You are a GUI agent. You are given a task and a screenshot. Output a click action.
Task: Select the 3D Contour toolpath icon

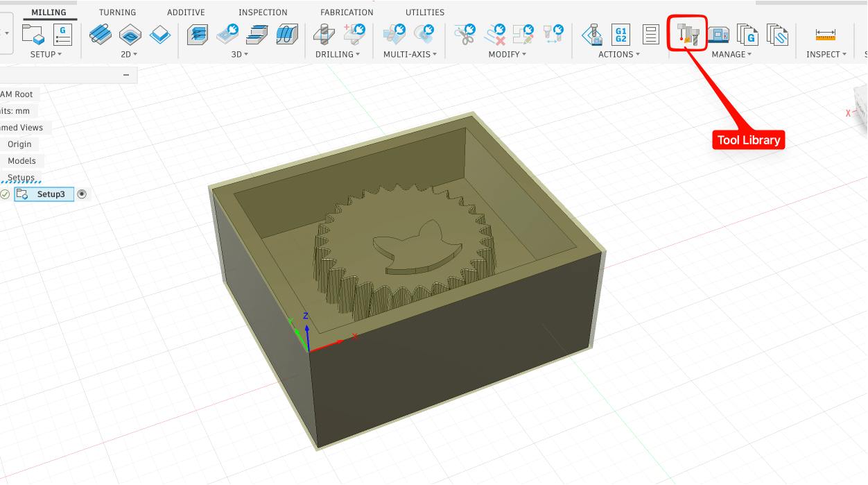tap(257, 34)
